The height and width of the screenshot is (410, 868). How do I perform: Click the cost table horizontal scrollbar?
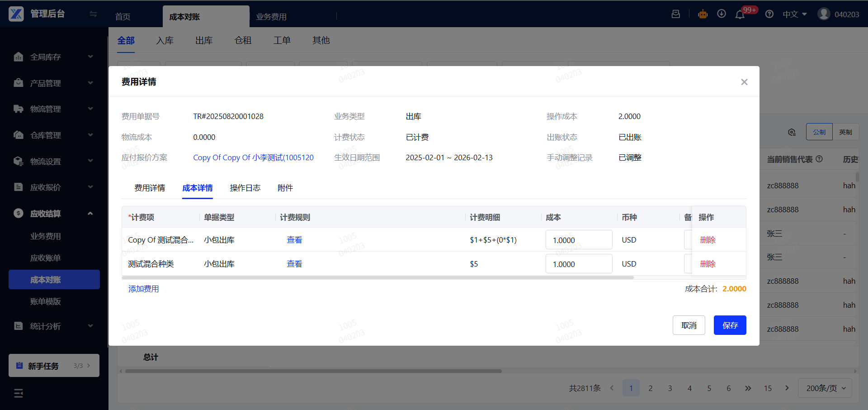[x=378, y=277]
